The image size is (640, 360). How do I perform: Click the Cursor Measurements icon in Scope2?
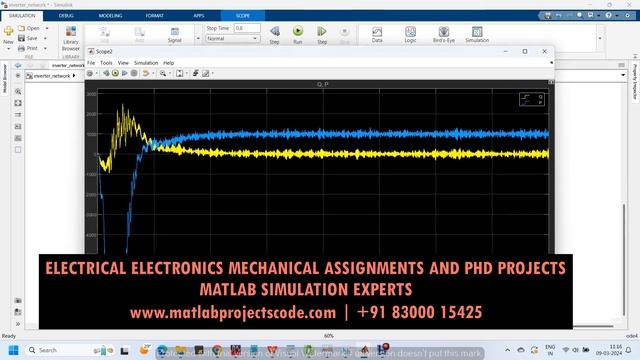206,73
